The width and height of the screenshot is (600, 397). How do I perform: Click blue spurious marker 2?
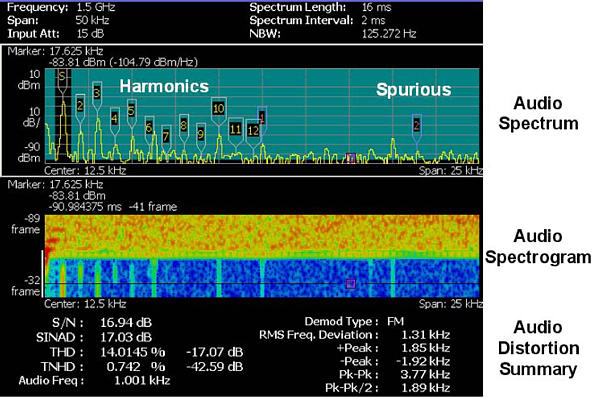pos(417,124)
